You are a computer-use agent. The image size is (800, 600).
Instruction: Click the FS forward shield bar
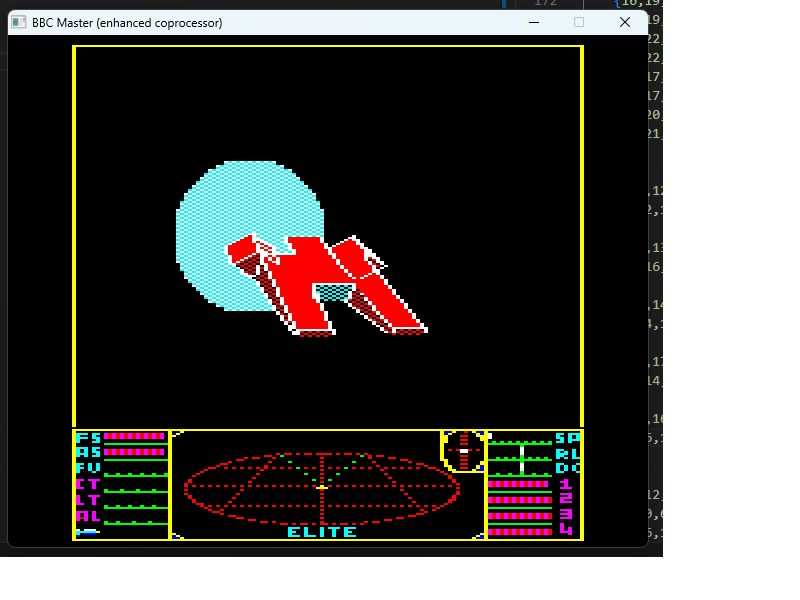(x=135, y=437)
